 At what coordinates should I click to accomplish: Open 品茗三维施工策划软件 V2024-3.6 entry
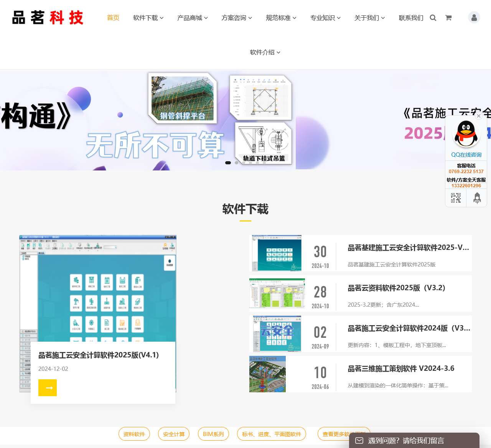[401, 369]
